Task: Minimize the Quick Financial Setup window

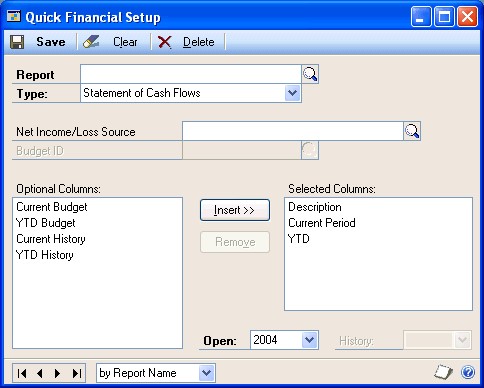Action: (x=421, y=17)
